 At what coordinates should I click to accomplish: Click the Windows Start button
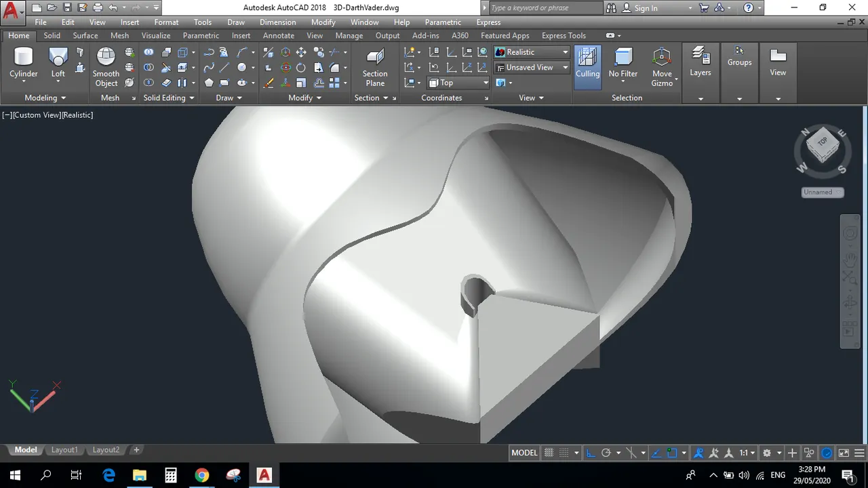pos(15,475)
